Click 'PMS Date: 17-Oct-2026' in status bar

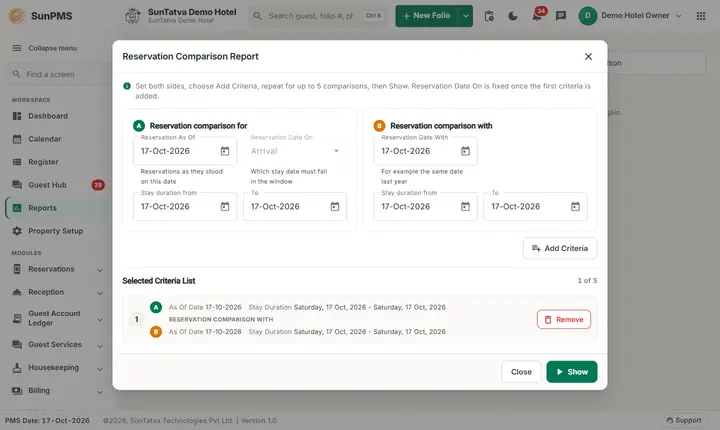[x=47, y=420]
